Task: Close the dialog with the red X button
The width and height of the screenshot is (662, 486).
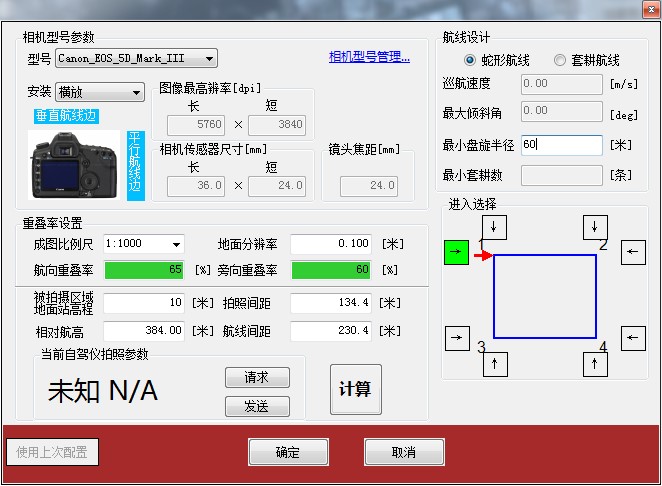Action: pyautogui.click(x=651, y=9)
